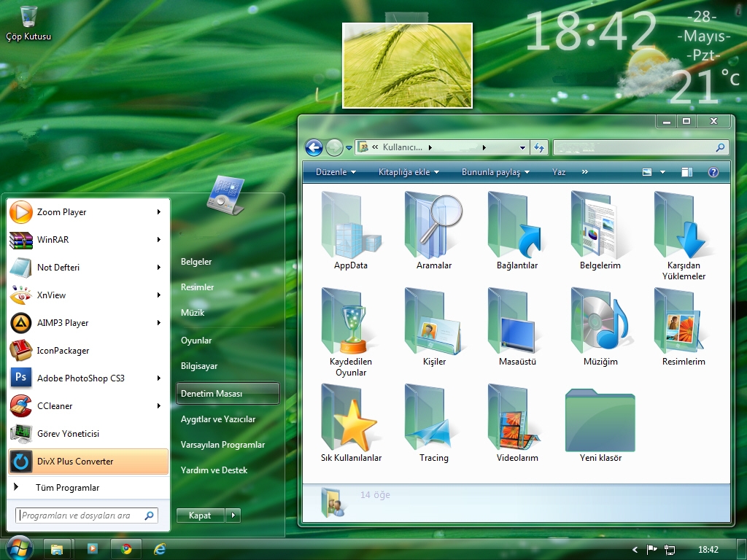The image size is (747, 560).
Task: Click the Action Center flag tray icon
Action: click(651, 550)
